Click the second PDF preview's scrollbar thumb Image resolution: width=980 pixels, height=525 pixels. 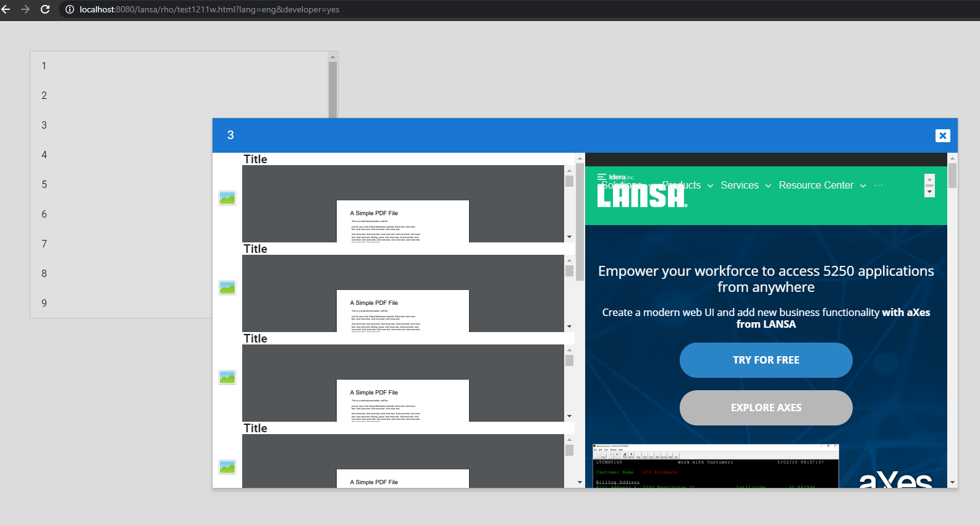click(x=569, y=271)
